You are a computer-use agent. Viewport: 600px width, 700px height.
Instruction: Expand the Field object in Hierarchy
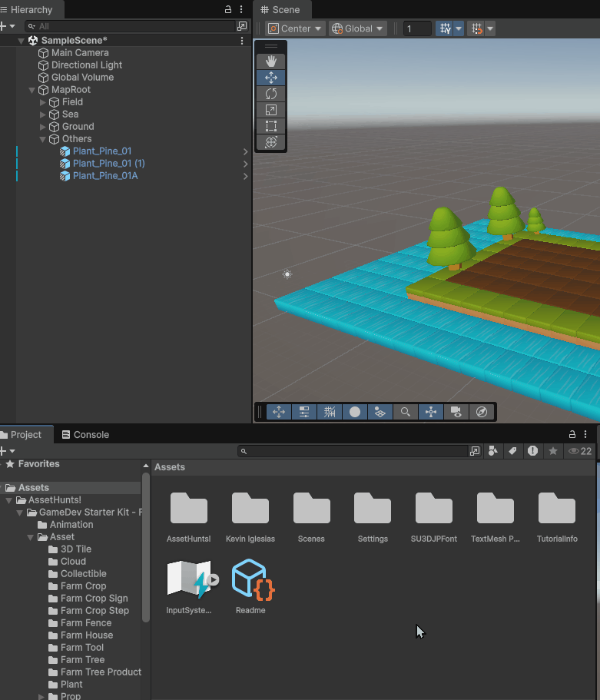[43, 102]
